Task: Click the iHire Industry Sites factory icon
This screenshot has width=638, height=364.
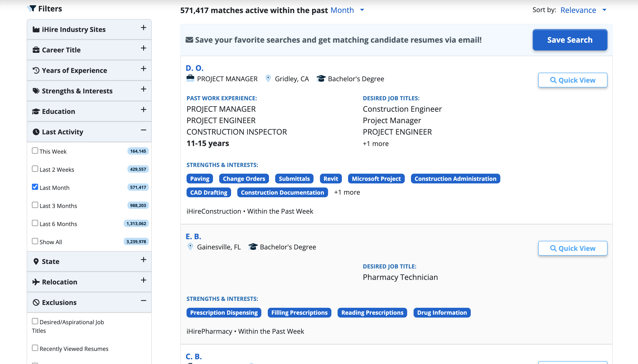Action: click(x=36, y=30)
